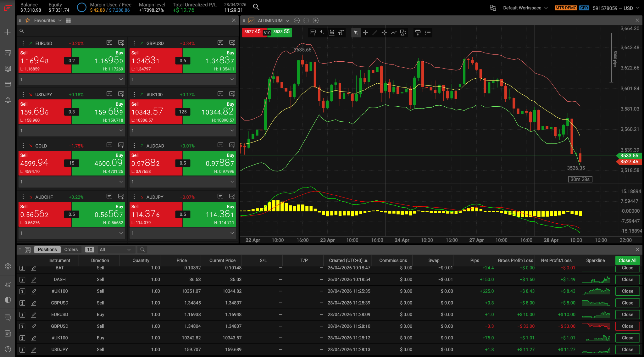
Task: Select the crosshair cursor tool
Action: click(365, 32)
